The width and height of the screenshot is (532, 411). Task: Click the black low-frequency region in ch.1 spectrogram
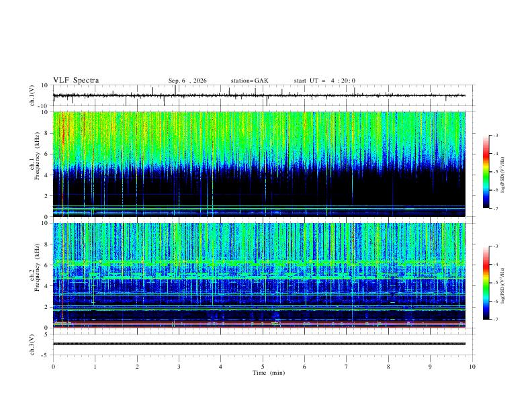coord(259,188)
